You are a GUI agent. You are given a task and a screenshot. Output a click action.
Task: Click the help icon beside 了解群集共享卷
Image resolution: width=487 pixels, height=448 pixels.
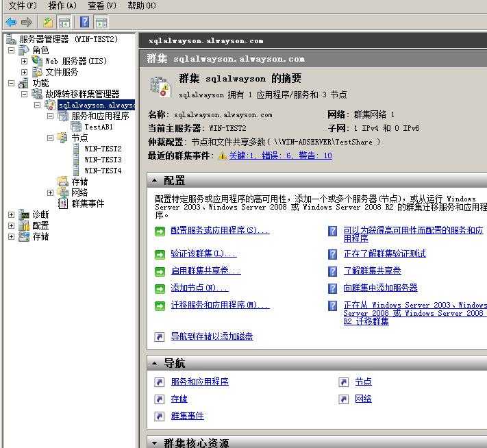pos(333,271)
